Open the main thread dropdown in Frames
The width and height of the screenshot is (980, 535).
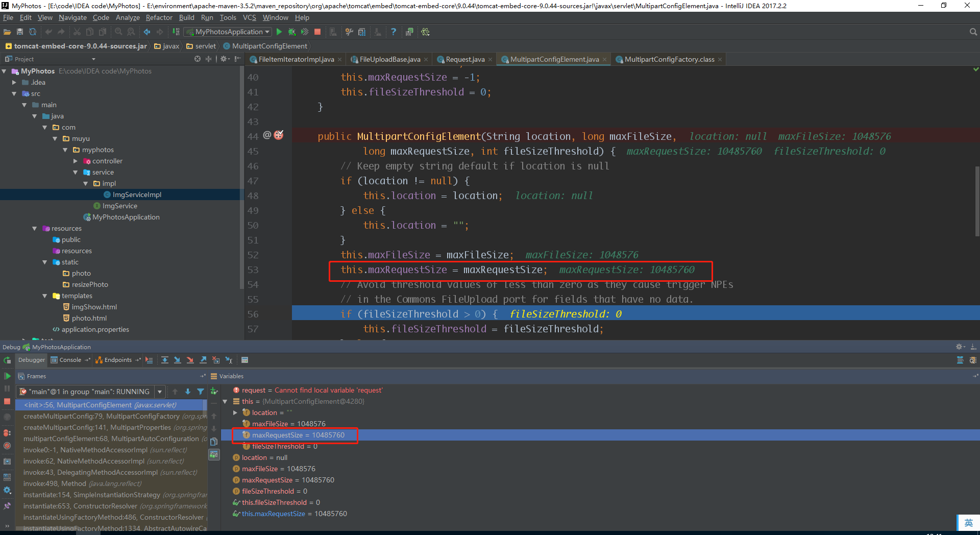tap(159, 392)
